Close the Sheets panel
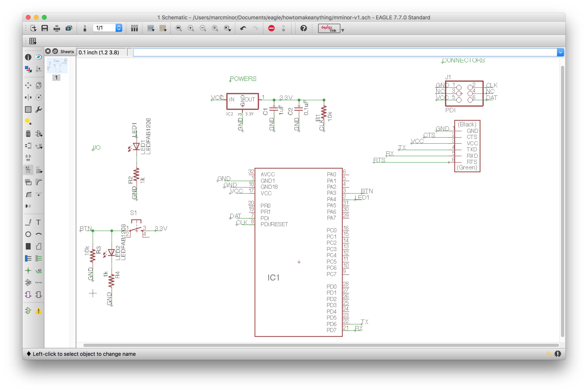 pyautogui.click(x=48, y=51)
